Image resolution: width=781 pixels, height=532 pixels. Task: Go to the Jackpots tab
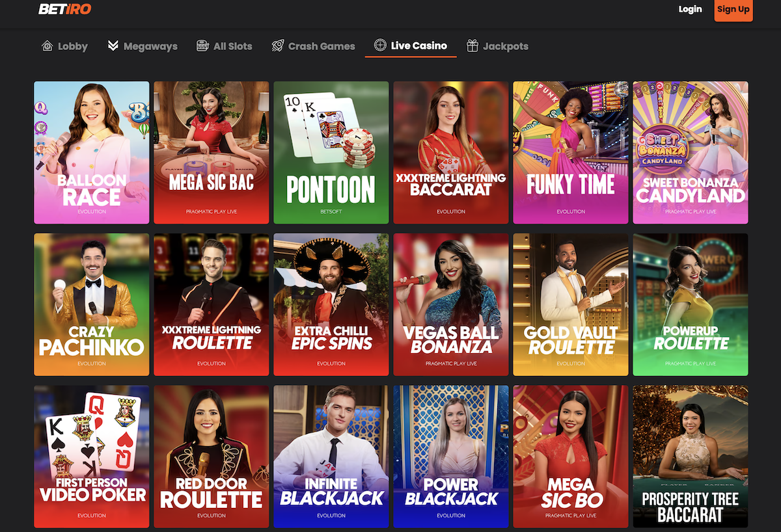pyautogui.click(x=505, y=46)
